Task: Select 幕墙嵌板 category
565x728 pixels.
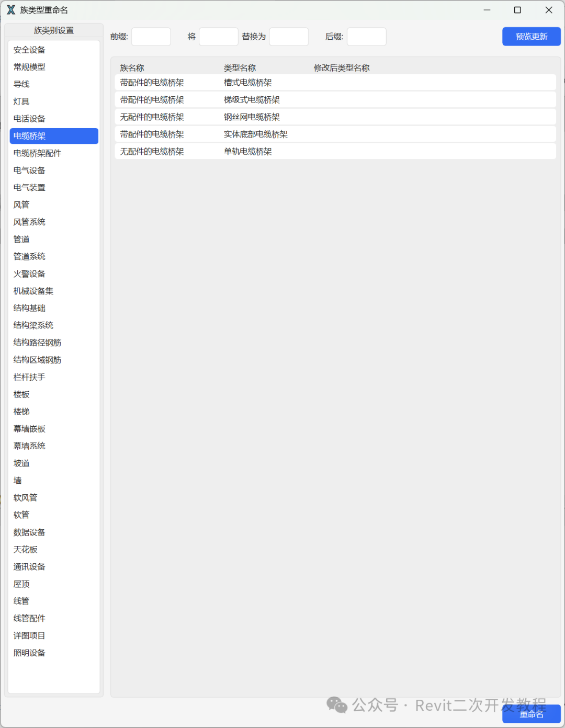Action: click(54, 429)
